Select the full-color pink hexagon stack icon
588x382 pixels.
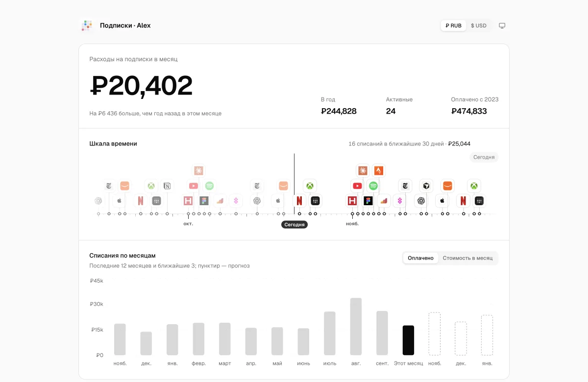[x=400, y=201]
